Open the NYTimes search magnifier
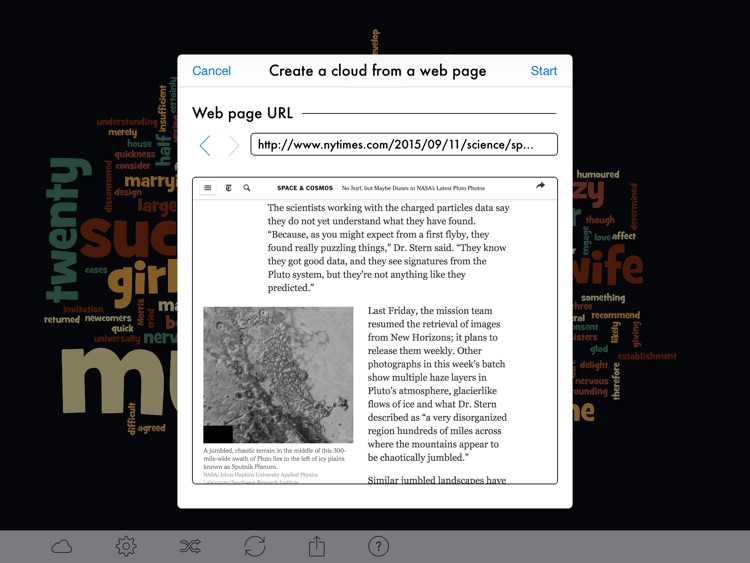Screen dimensions: 750x563 247,188
